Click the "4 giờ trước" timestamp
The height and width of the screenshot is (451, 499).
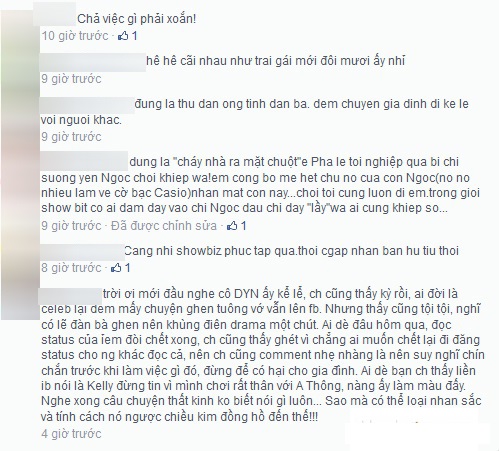pos(71,434)
